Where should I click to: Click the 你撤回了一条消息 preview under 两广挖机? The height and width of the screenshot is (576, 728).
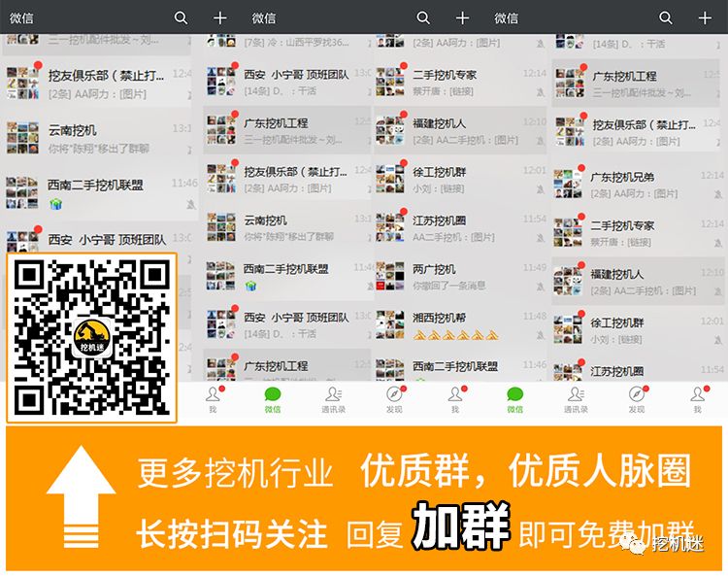click(x=449, y=286)
